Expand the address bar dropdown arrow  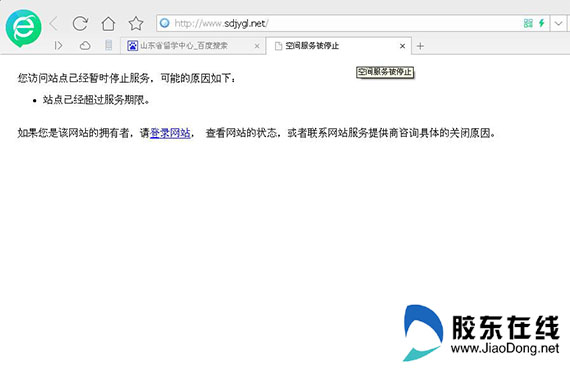click(x=558, y=24)
